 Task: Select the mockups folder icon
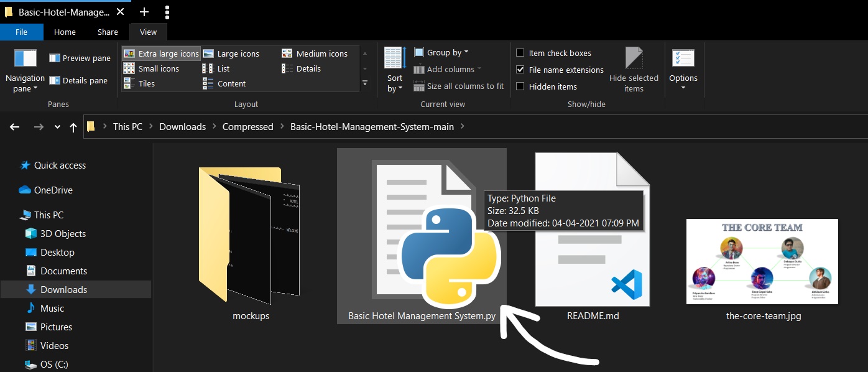click(250, 235)
